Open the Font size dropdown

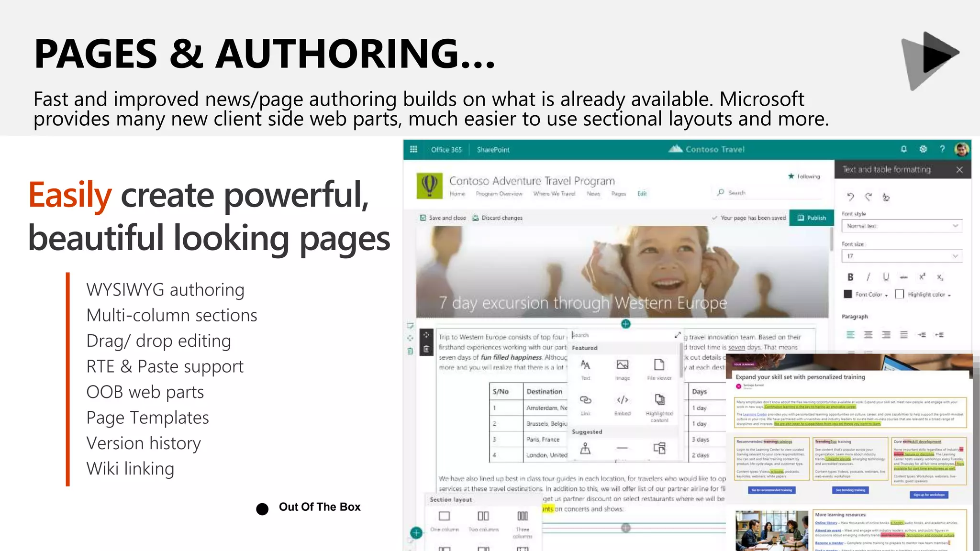click(x=902, y=256)
